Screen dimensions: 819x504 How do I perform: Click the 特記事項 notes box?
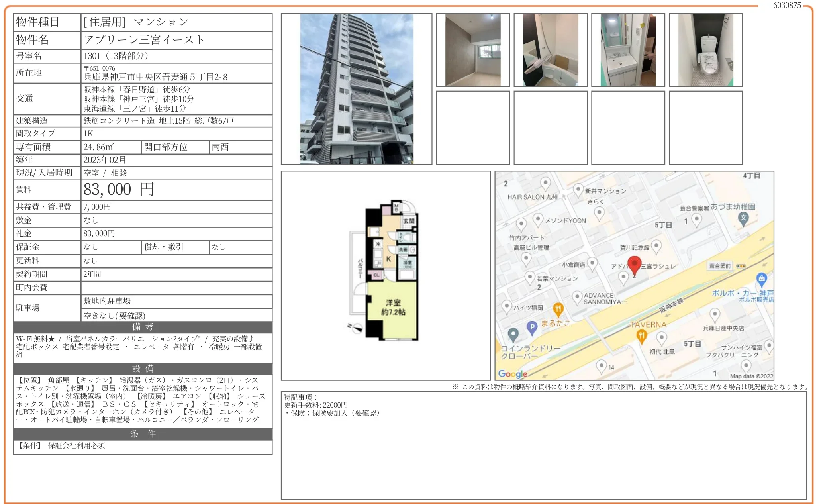543,445
